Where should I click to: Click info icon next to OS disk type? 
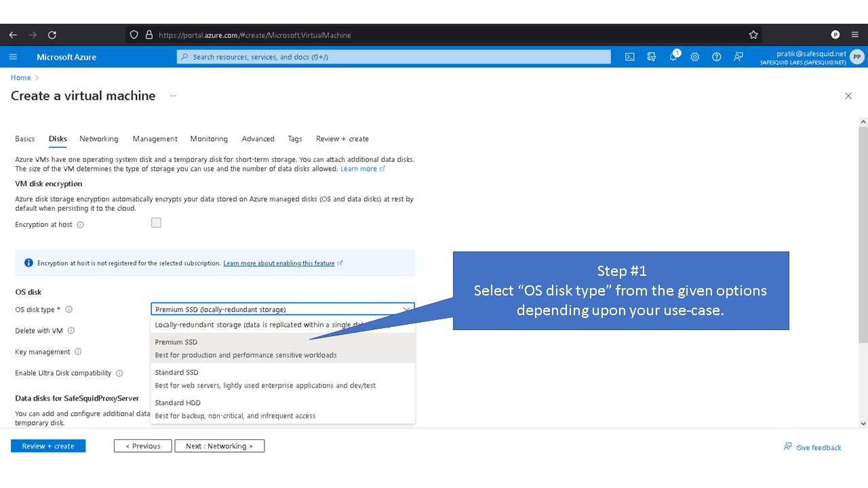tap(68, 309)
